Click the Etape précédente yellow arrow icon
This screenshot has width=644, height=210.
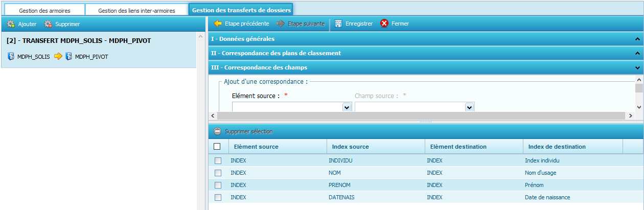pyautogui.click(x=218, y=24)
